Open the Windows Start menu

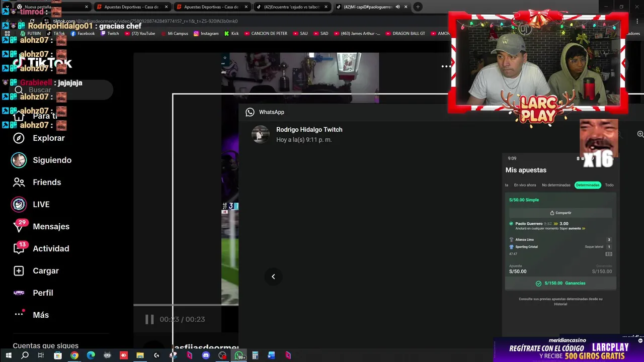8,355
